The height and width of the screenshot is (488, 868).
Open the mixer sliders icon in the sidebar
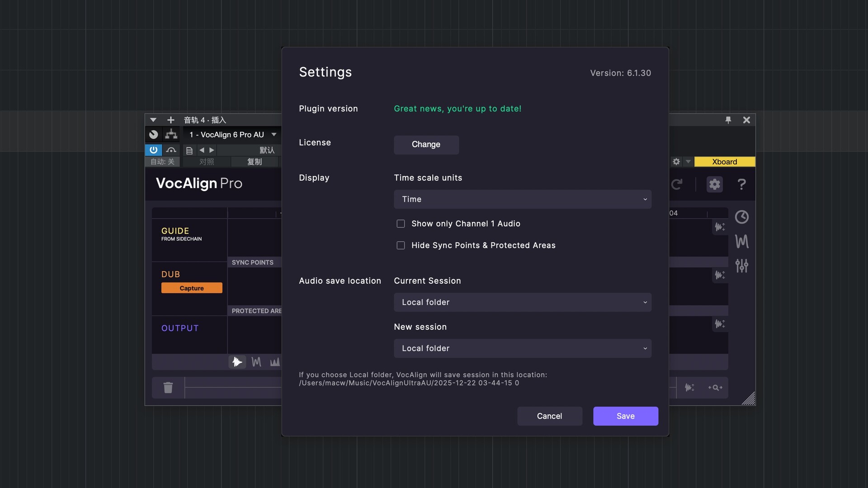(x=741, y=266)
